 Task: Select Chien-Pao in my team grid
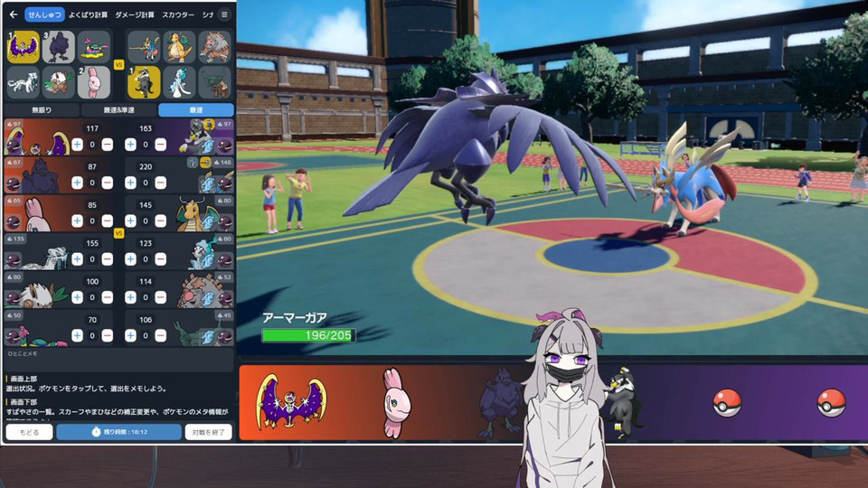coord(24,82)
